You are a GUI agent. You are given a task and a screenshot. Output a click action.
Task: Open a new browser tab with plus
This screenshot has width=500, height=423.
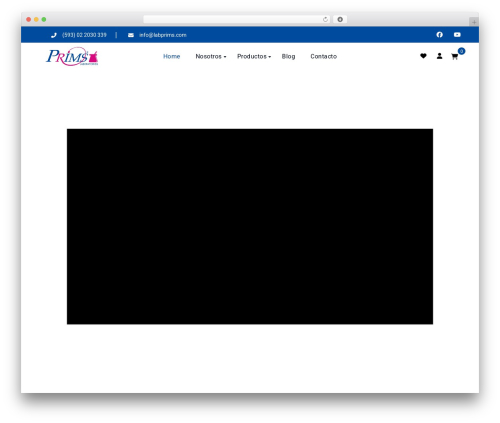click(x=474, y=22)
